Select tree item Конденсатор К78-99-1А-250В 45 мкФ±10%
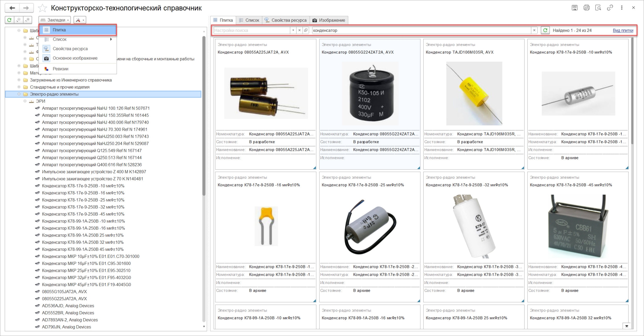Image resolution: width=644 pixels, height=336 pixels. (83, 249)
